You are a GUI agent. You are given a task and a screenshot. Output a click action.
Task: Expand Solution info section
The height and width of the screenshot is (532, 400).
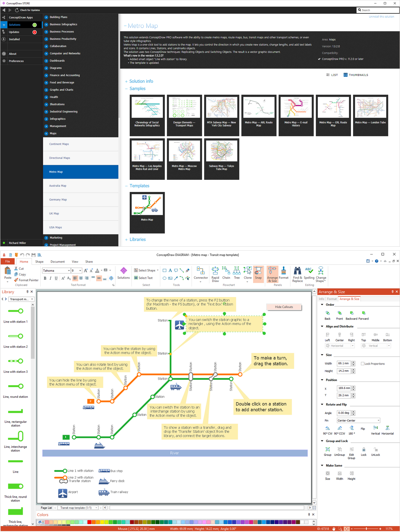139,81
